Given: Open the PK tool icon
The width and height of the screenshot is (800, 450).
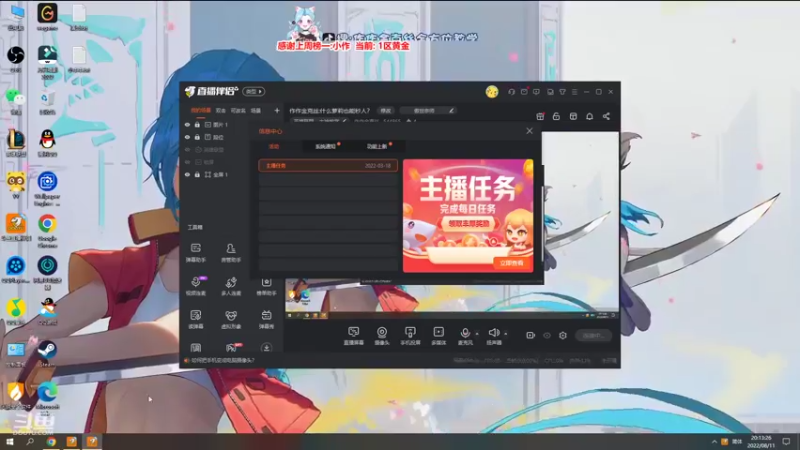Looking at the screenshot, I should point(232,348).
